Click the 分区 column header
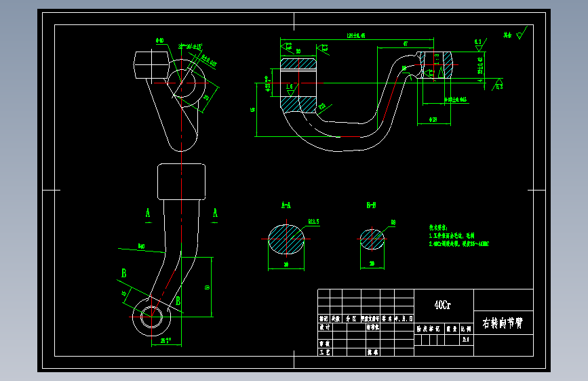Screen dimensions: 588x381 (351, 319)
